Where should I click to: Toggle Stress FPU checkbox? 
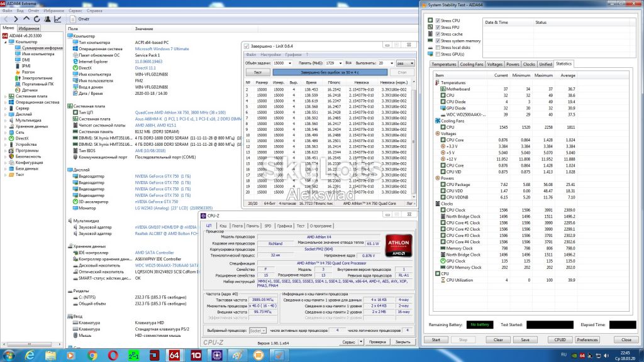(438, 27)
